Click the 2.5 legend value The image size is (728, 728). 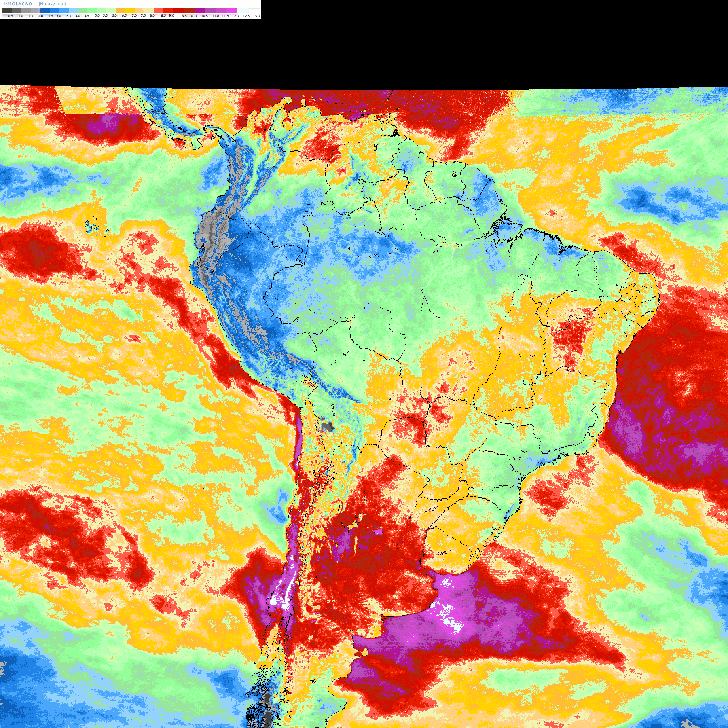[51, 16]
